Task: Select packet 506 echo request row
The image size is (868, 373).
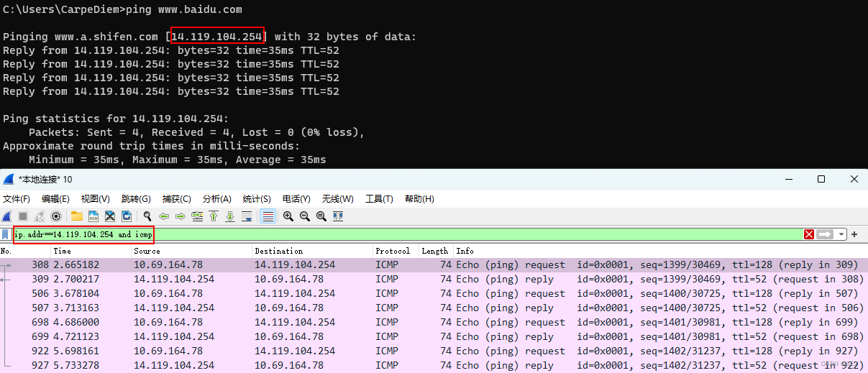Action: click(x=434, y=294)
